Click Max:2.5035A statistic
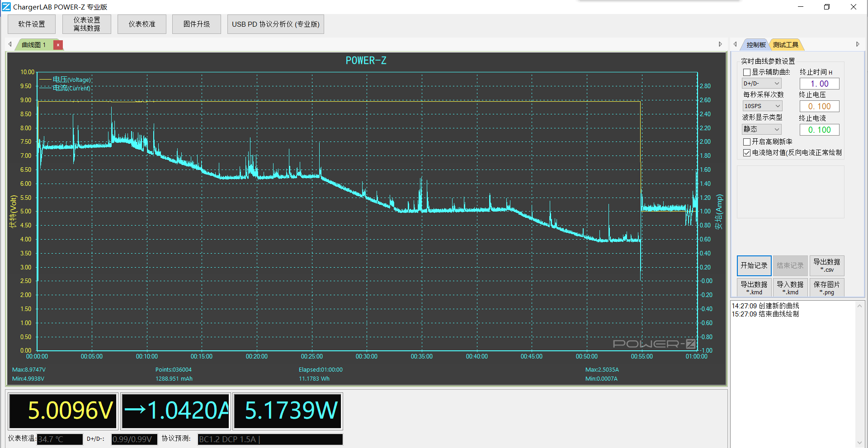 click(x=602, y=370)
